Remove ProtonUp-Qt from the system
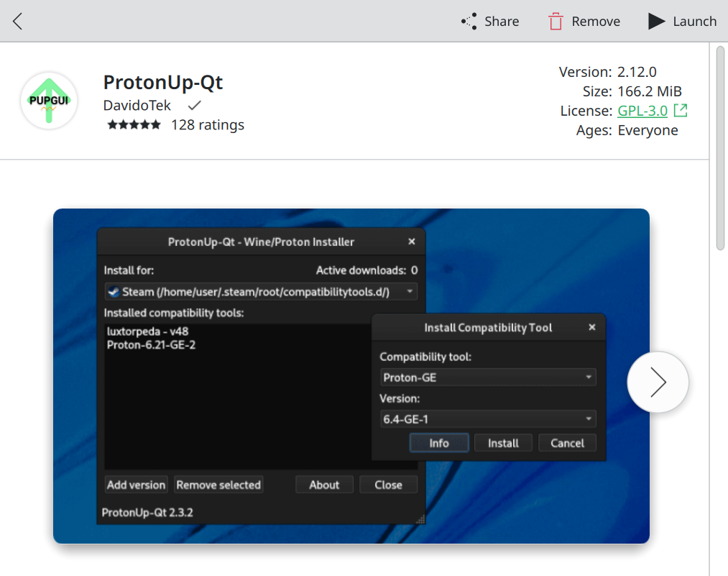The width and height of the screenshot is (728, 576). pyautogui.click(x=584, y=21)
